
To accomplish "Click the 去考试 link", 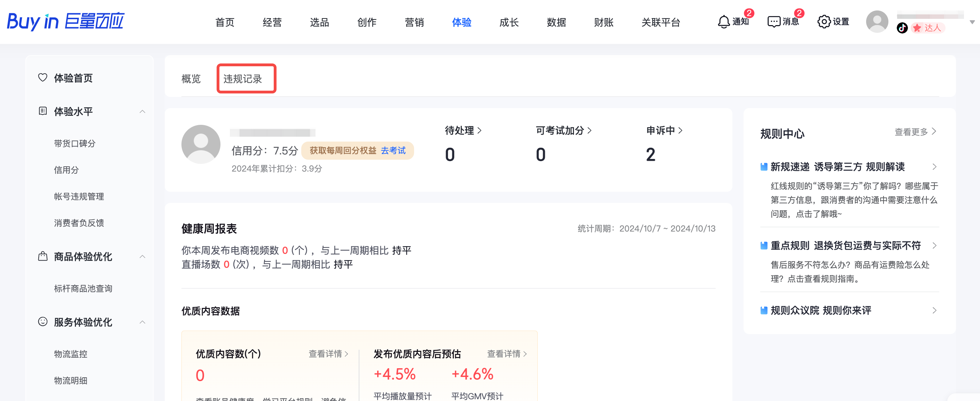I will [x=393, y=150].
